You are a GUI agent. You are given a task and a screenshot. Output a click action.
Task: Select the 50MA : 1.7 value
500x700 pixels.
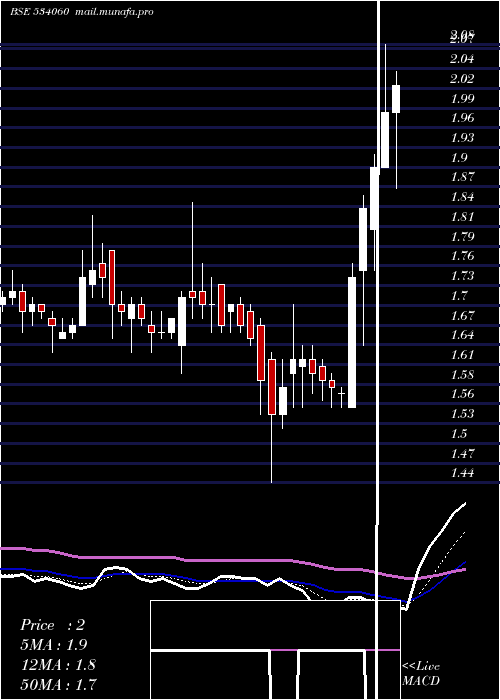pyautogui.click(x=58, y=684)
